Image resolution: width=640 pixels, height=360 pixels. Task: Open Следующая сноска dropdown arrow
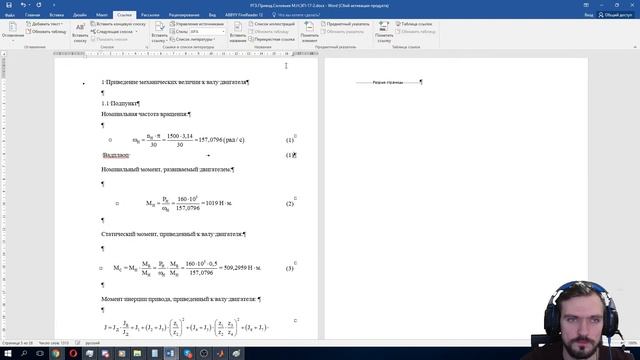click(x=137, y=31)
